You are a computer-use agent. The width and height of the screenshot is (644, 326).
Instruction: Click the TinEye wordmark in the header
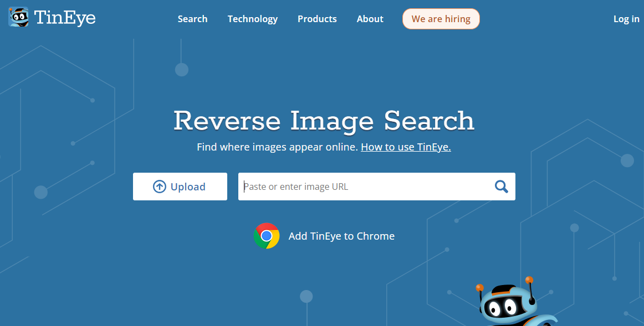tap(65, 18)
